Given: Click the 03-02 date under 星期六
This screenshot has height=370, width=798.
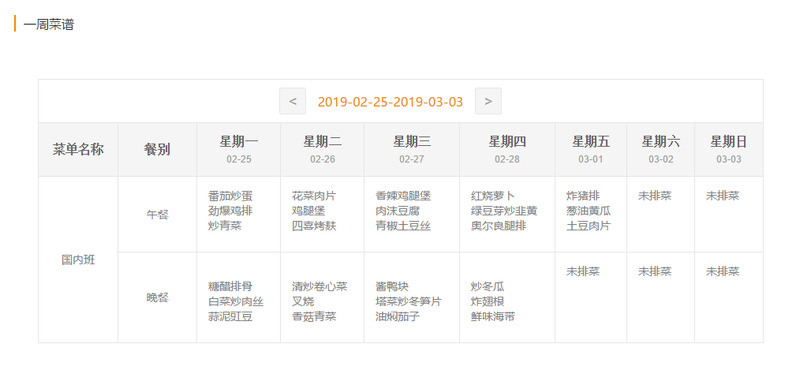Looking at the screenshot, I should click(661, 159).
